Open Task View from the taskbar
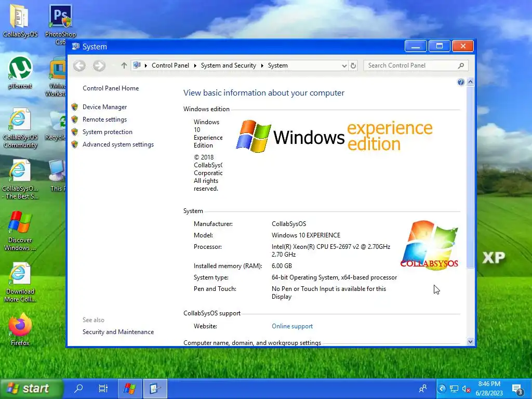Screen dimensions: 532x399 click(103, 388)
